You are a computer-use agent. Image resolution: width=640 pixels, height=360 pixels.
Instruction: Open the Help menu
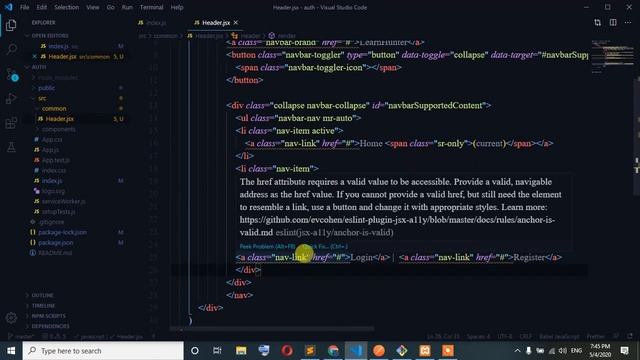click(x=177, y=7)
